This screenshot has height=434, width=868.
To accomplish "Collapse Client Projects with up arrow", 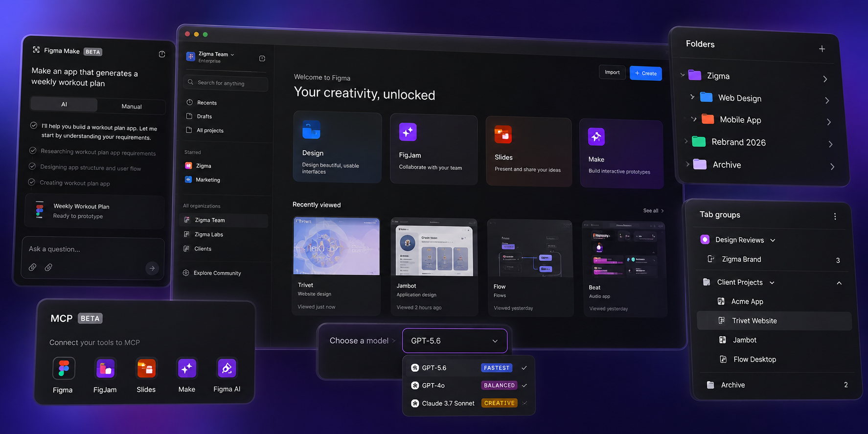I will pyautogui.click(x=839, y=283).
